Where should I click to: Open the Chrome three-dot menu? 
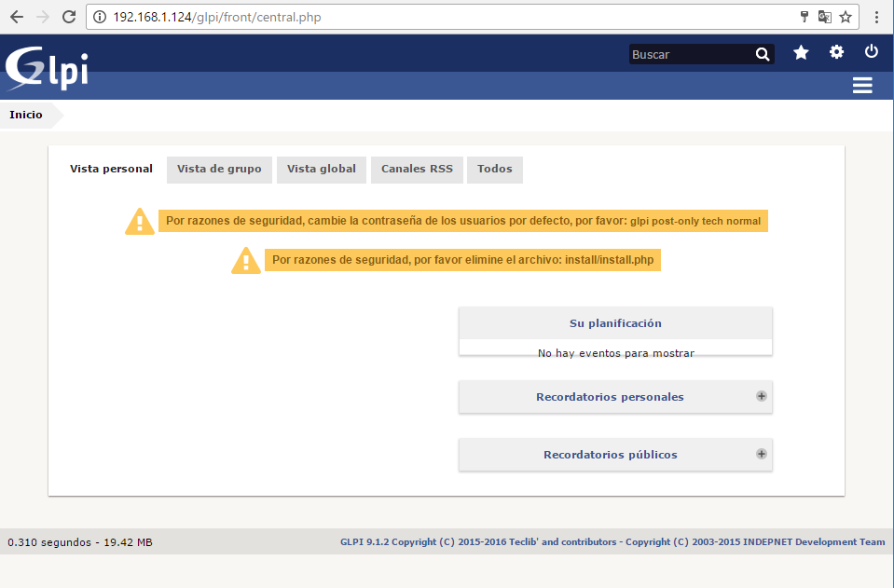[x=876, y=17]
